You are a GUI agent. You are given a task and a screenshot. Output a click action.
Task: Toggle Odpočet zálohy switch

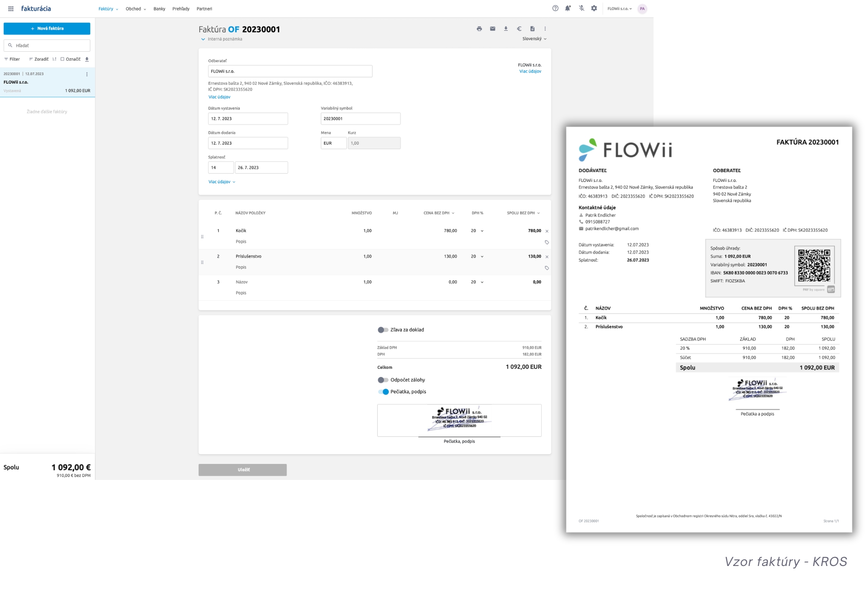click(x=383, y=380)
